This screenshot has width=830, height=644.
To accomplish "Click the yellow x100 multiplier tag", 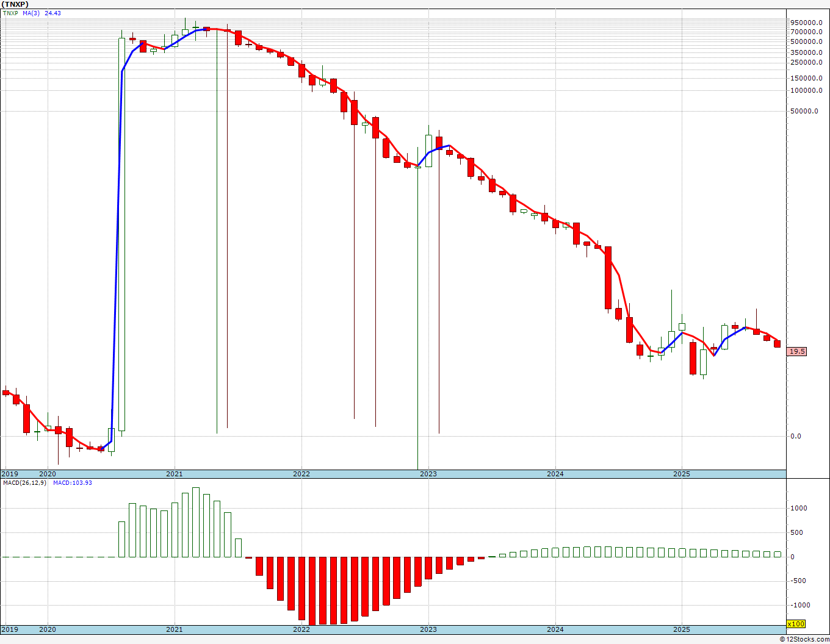I will [x=796, y=624].
